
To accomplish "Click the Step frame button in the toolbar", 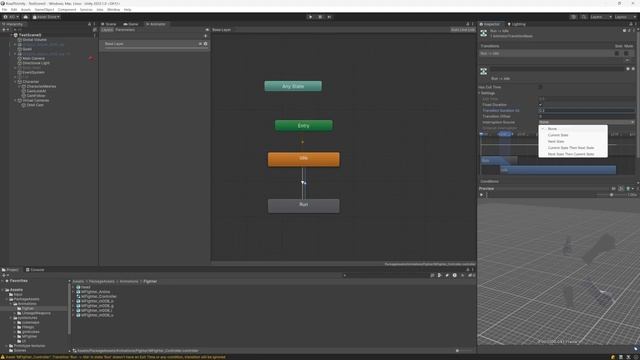I will pyautogui.click(x=329, y=17).
